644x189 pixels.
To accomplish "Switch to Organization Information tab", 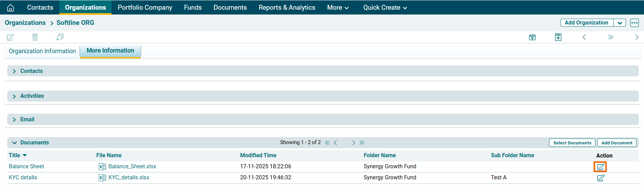I will point(42,51).
